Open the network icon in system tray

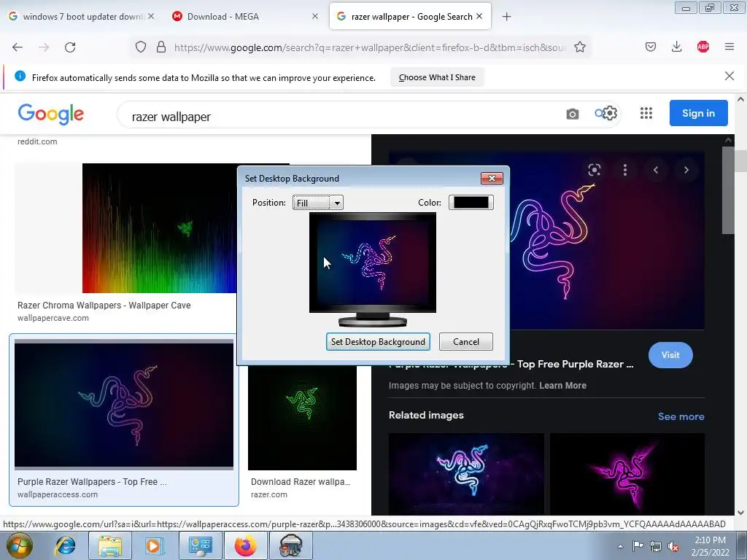(656, 546)
